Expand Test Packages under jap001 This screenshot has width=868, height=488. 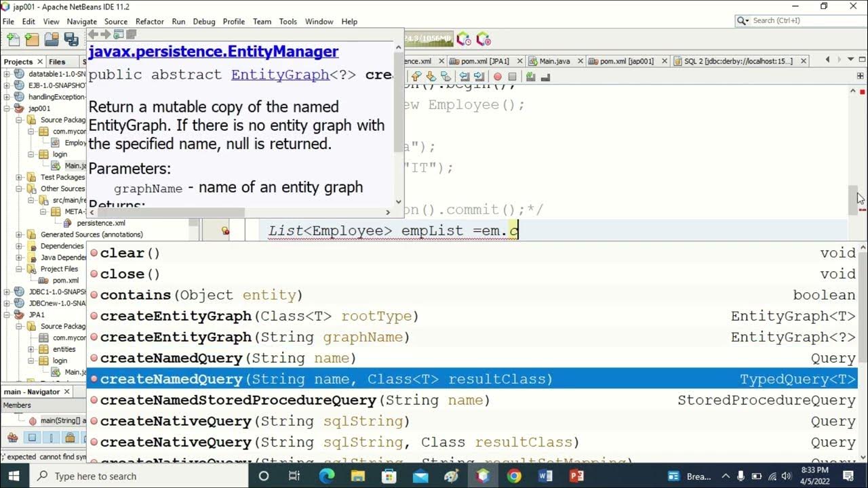pos(20,177)
